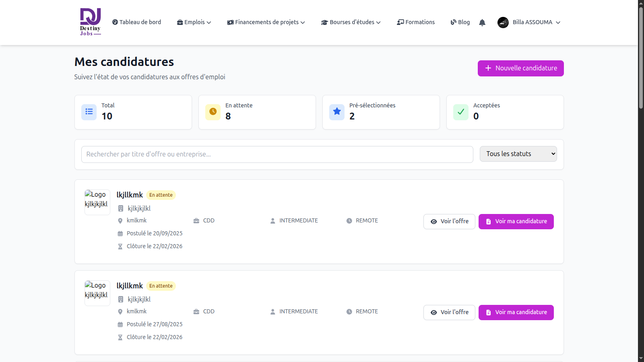This screenshot has height=362, width=644.
Task: Click the Pré-sélectionnées star icon
Action: (337, 112)
